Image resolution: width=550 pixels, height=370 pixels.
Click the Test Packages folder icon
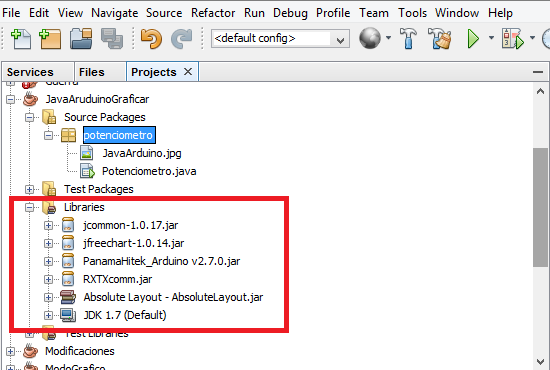click(x=49, y=189)
